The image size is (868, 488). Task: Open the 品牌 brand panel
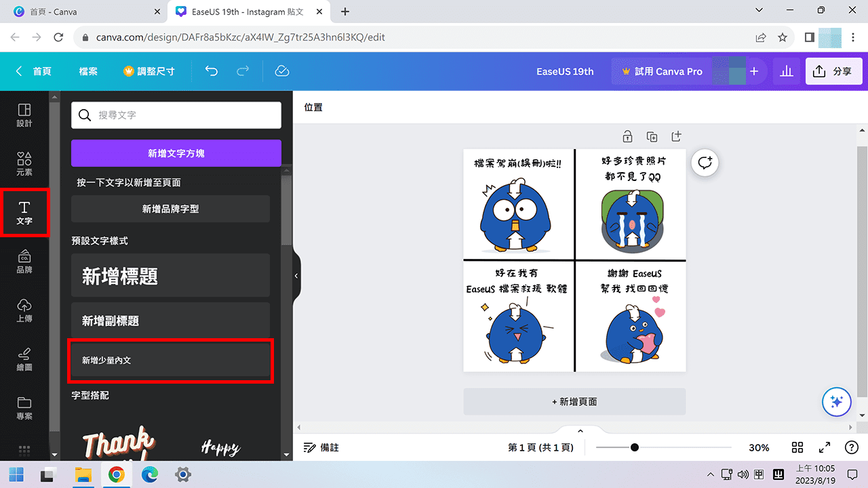(24, 262)
